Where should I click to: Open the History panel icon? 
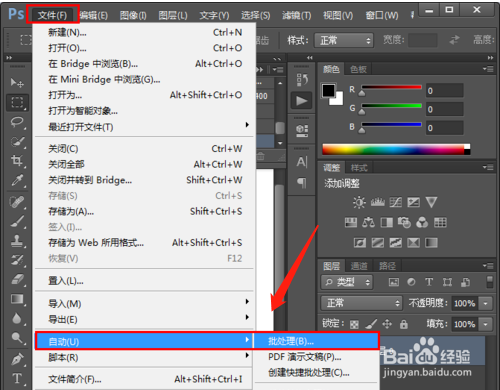(302, 80)
